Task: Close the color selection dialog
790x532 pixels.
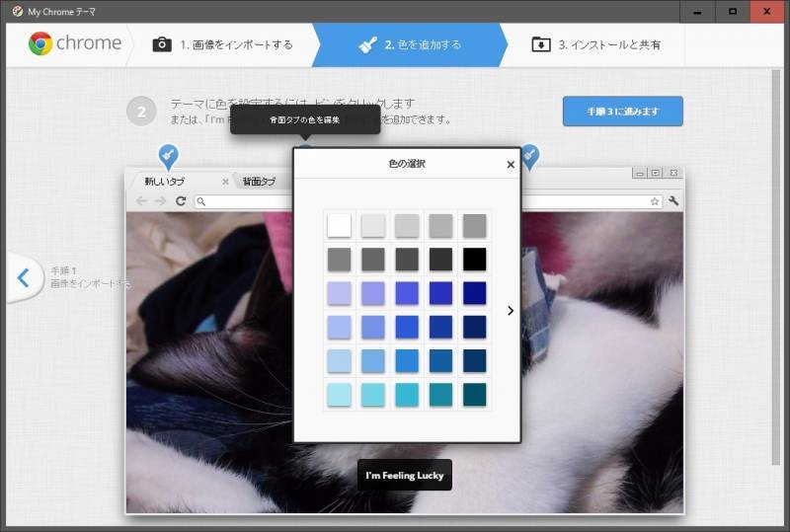Action: pos(511,164)
